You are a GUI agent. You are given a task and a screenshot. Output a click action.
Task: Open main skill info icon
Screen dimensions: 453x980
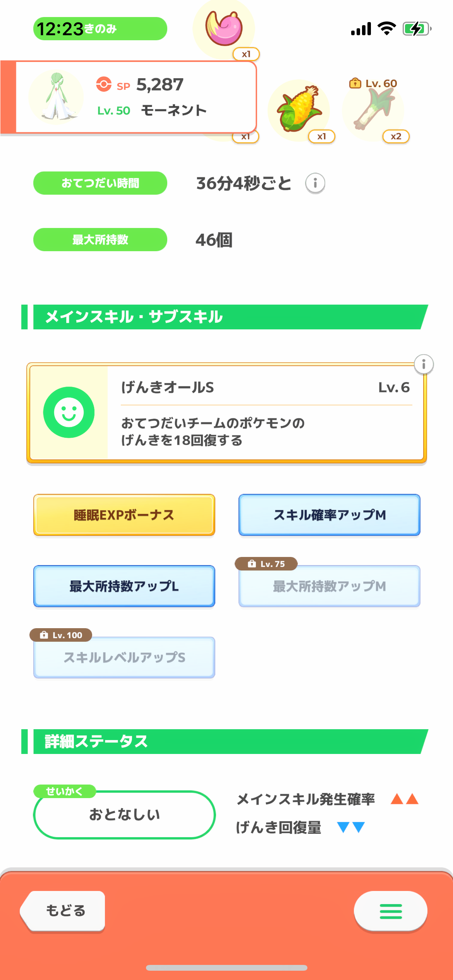(424, 364)
